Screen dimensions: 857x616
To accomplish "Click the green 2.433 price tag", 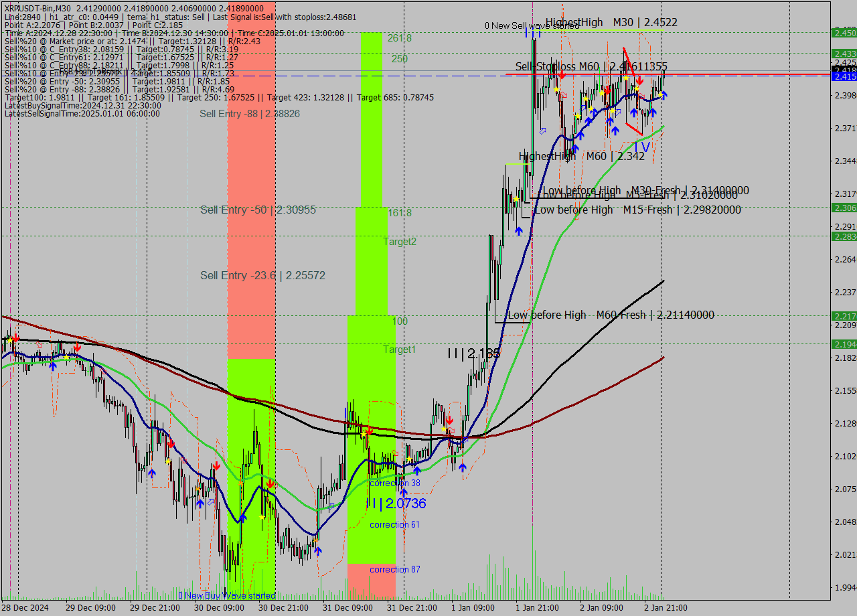I will point(844,53).
